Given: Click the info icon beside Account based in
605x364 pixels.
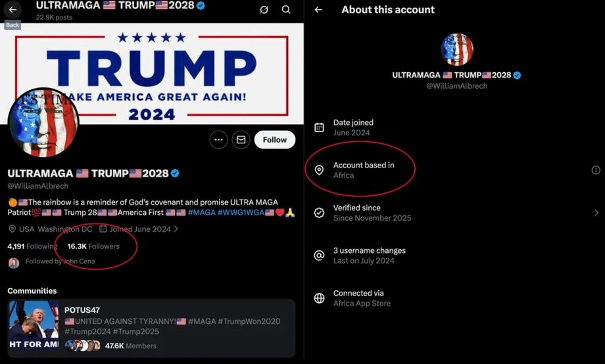Looking at the screenshot, I should tap(596, 170).
